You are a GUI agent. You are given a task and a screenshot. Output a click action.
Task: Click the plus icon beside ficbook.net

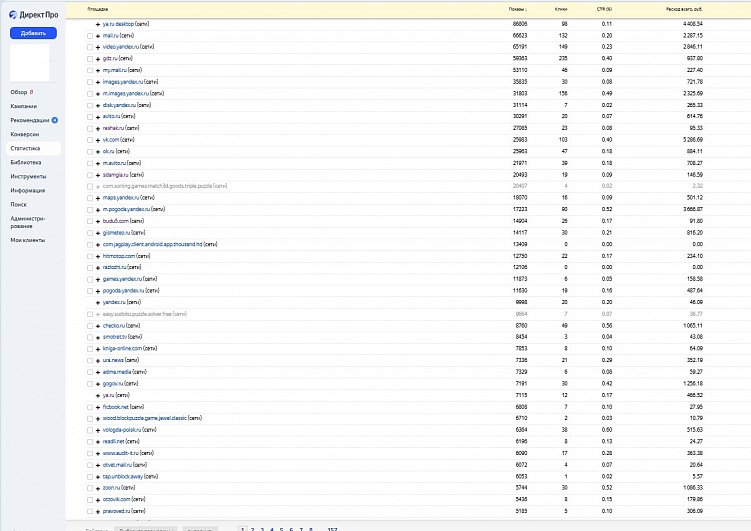pyautogui.click(x=98, y=406)
